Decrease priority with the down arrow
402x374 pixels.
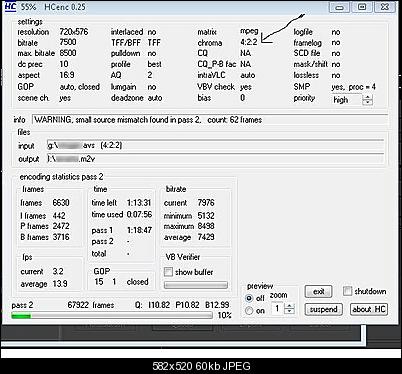click(367, 102)
